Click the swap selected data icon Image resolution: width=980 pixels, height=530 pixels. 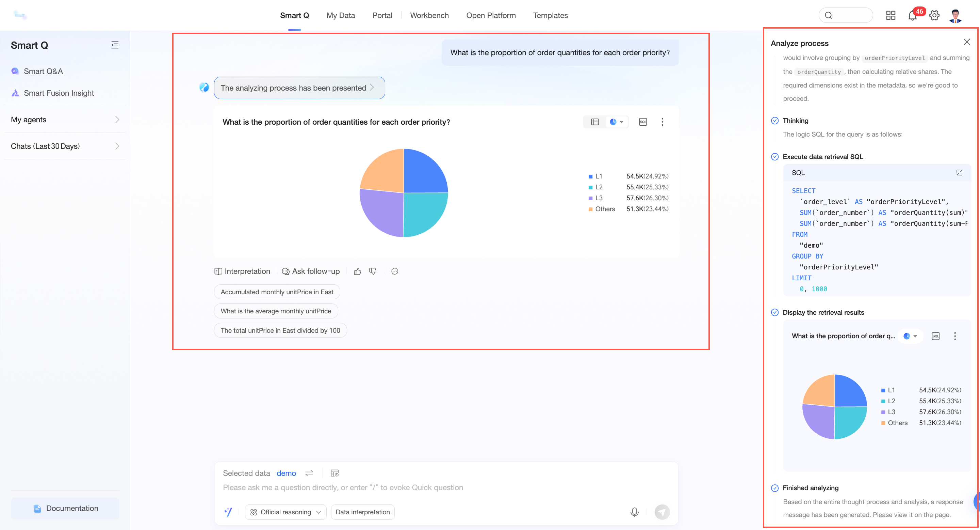309,473
